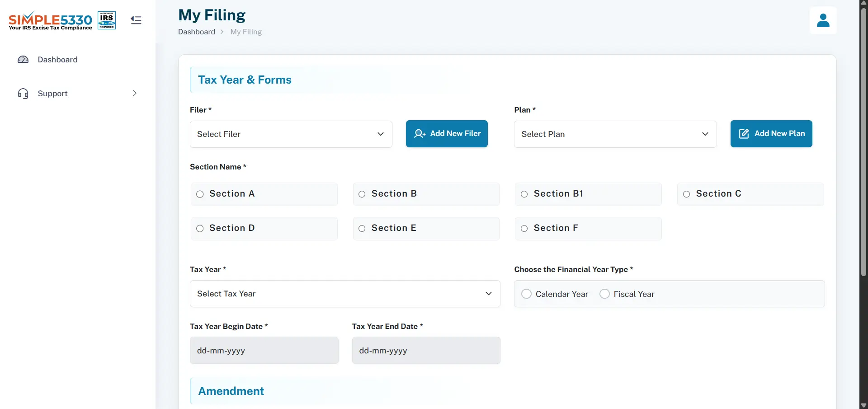Select the Section C radio option

coord(687,194)
